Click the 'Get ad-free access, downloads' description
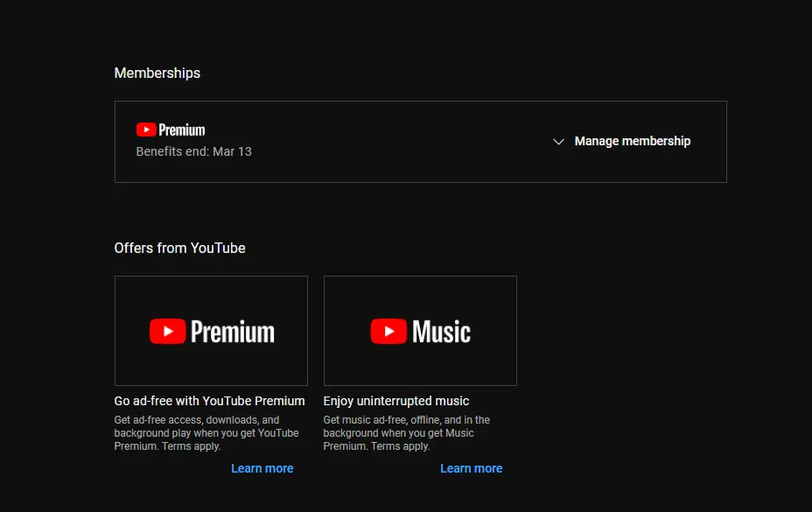812x512 pixels. point(206,432)
